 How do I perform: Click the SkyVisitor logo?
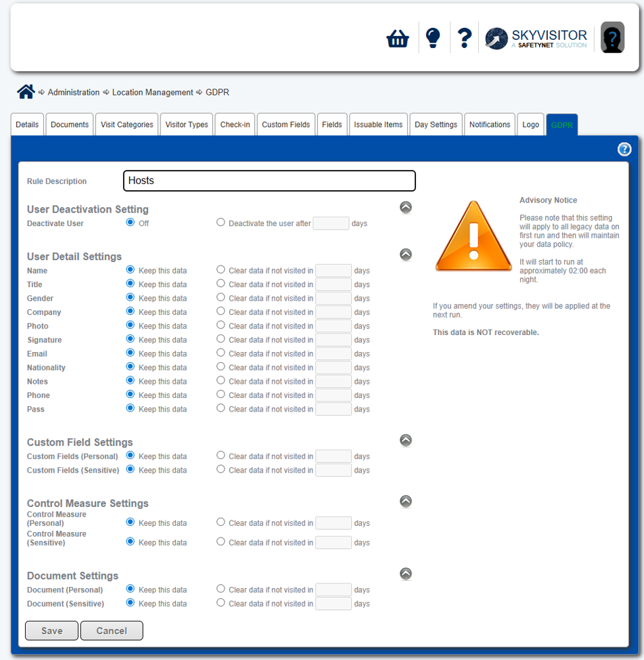536,39
